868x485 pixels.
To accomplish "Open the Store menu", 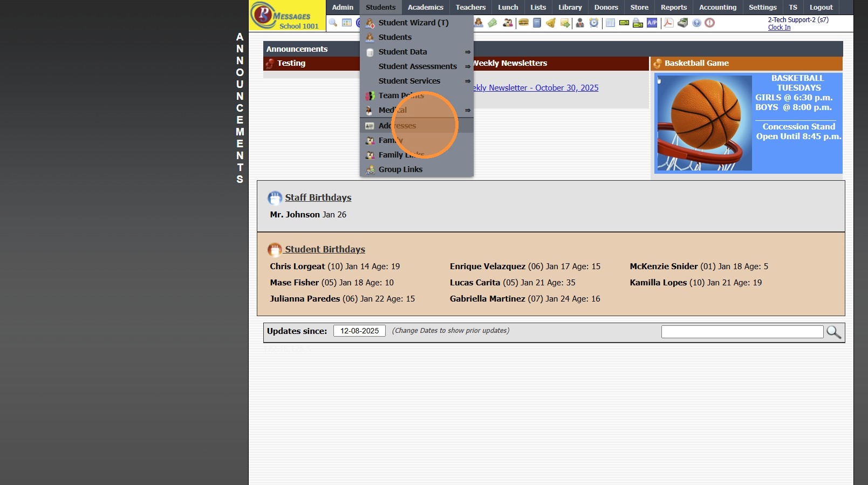I will (640, 8).
